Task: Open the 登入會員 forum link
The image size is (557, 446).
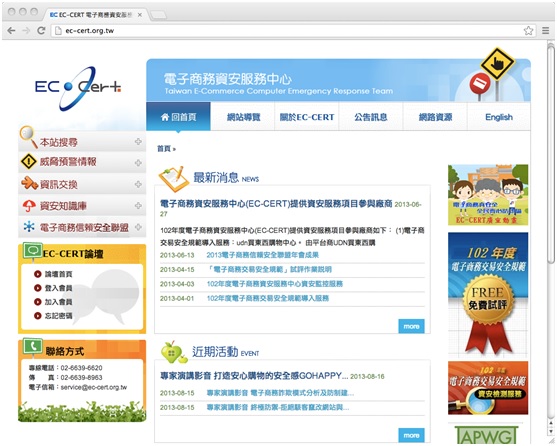Action: click(x=59, y=288)
